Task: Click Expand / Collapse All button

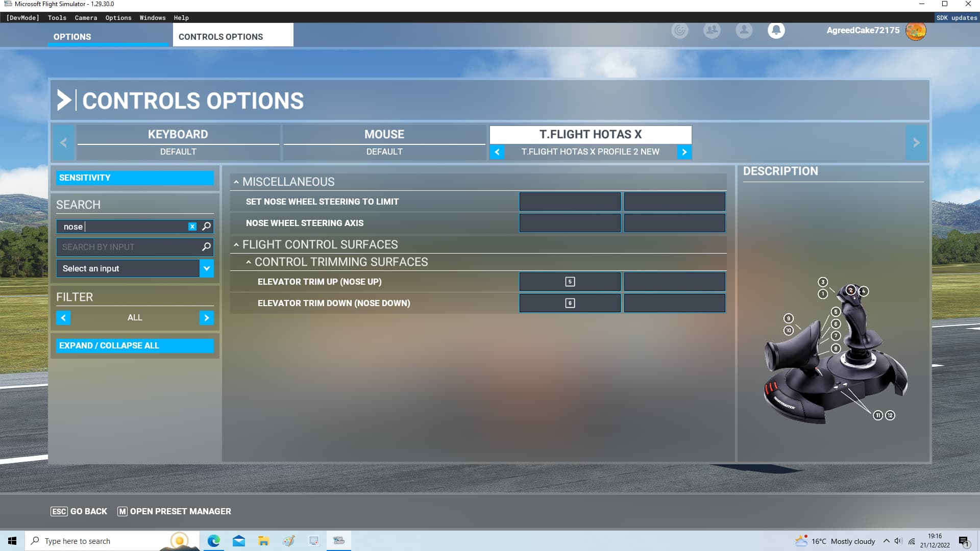Action: coord(135,345)
